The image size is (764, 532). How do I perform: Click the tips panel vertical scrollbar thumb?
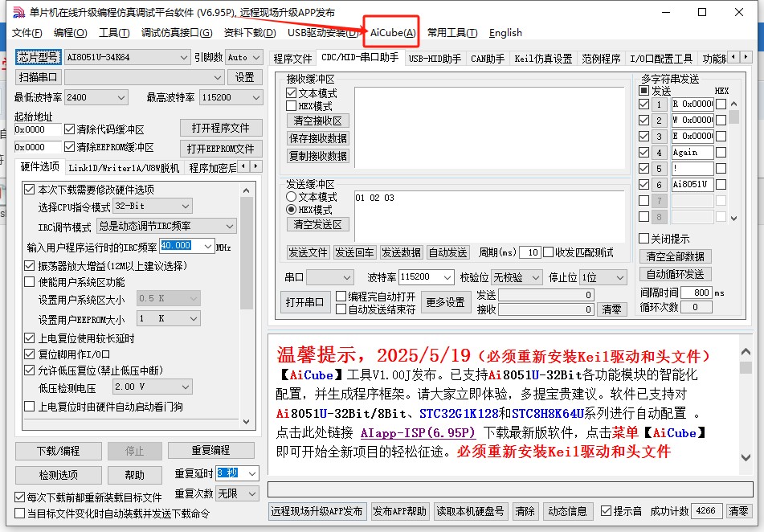click(x=746, y=367)
